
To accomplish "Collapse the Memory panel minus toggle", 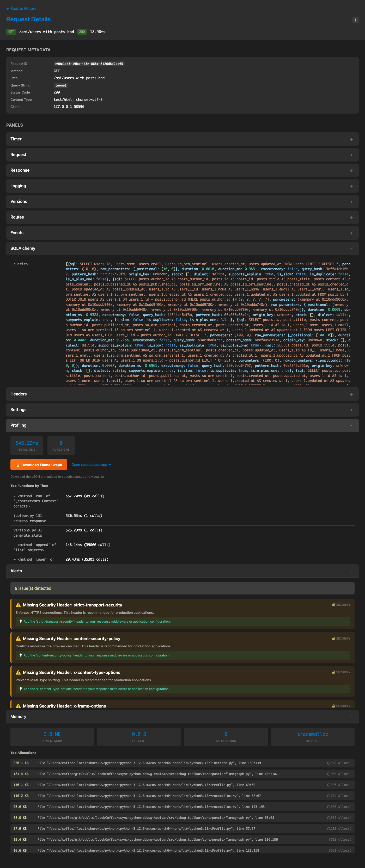I will [351, 717].
